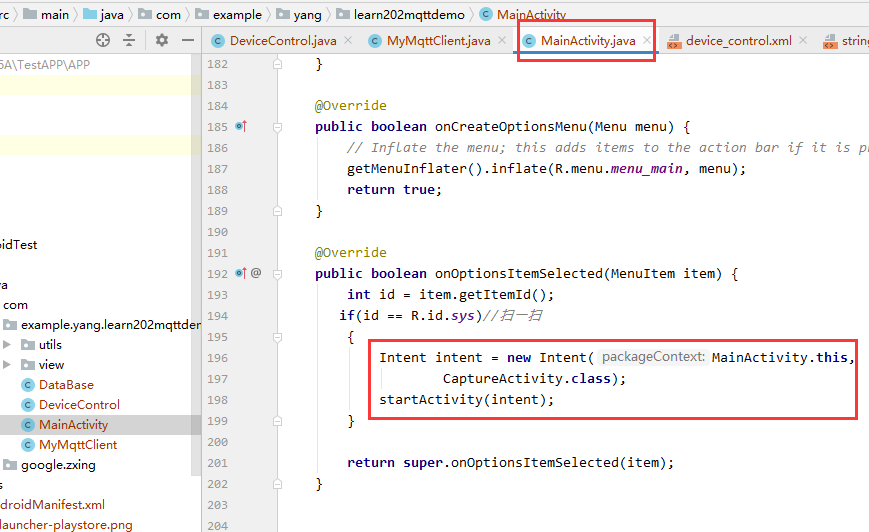
Task: Collapse the if block at line 195
Action: click(x=278, y=337)
